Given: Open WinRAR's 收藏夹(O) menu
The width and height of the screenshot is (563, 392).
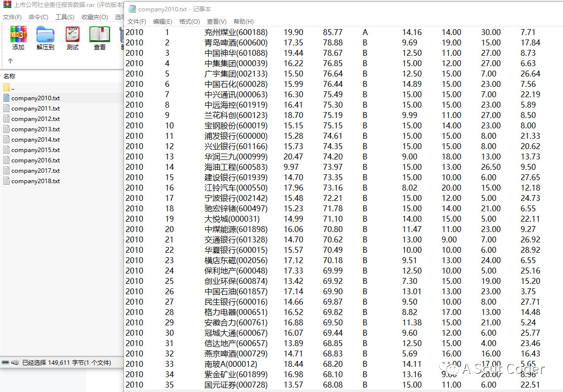Looking at the screenshot, I should click(x=95, y=17).
